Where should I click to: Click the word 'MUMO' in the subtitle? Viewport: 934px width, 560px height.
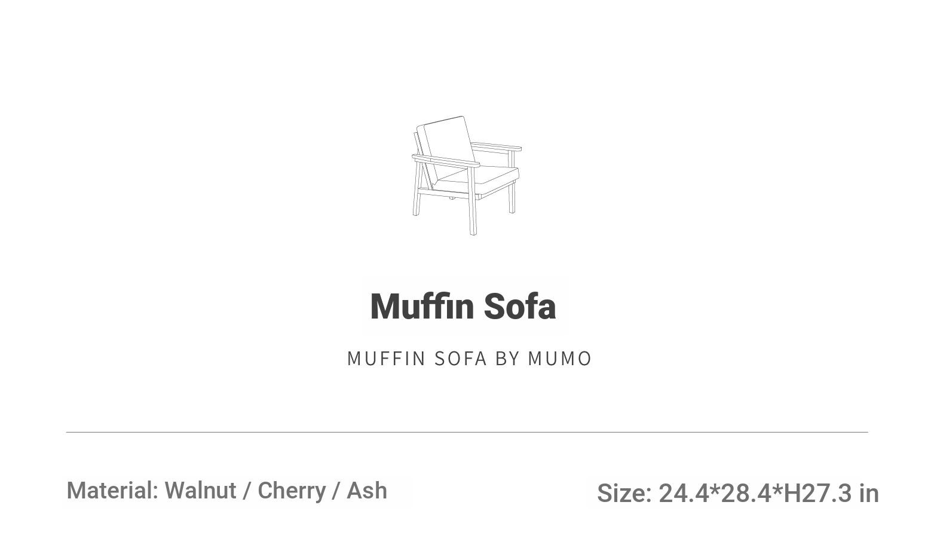tap(560, 358)
